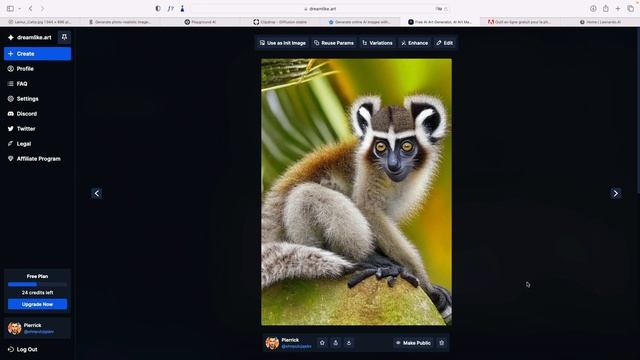Pin the dreamlike.art sidebar
Screen dimensions: 640x360
[64, 37]
